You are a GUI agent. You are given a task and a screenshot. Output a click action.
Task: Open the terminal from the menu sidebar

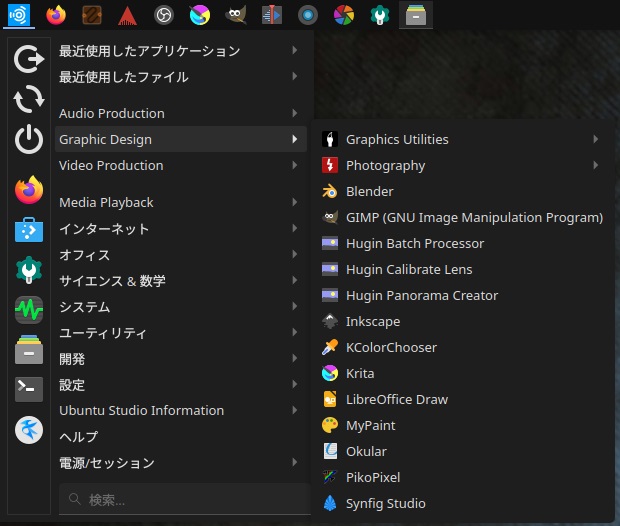pos(29,390)
